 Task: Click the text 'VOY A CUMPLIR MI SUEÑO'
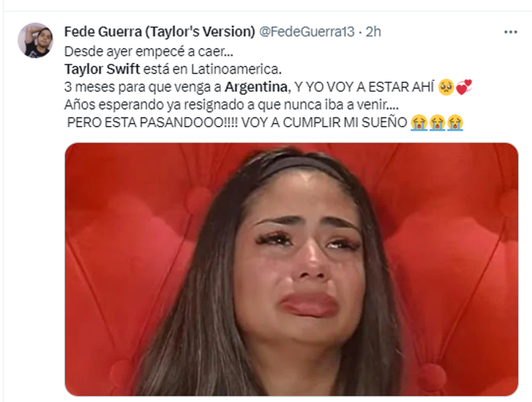point(324,122)
